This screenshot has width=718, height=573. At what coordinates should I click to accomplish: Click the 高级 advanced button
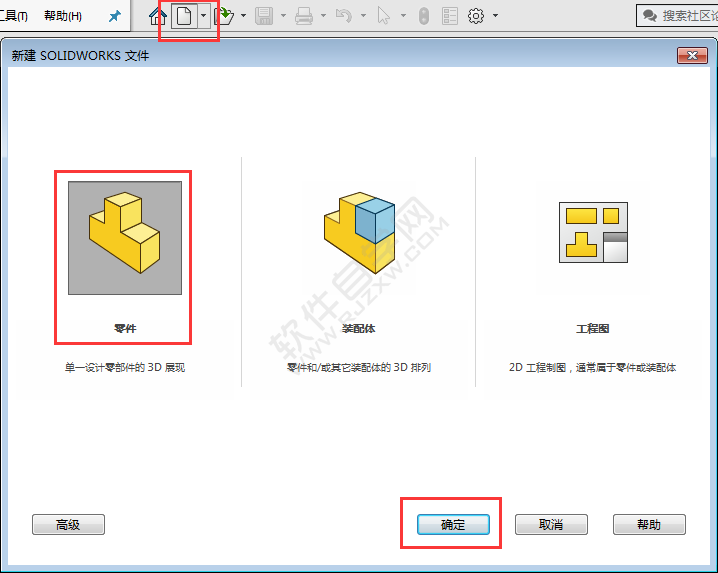(68, 524)
